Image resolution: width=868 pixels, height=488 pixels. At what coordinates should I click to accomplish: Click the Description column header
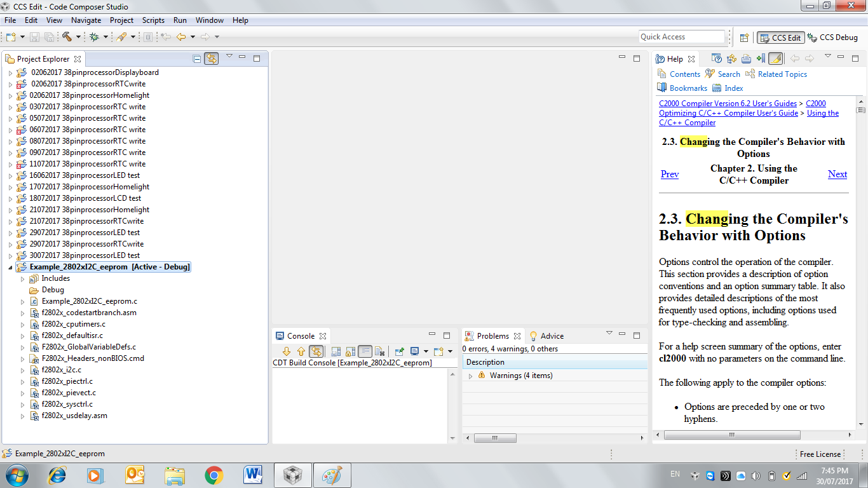(555, 362)
